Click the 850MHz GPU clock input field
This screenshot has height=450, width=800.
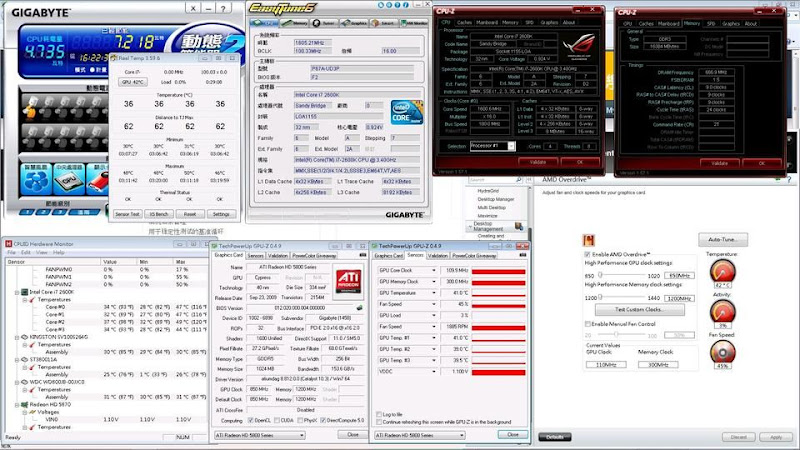tap(679, 276)
